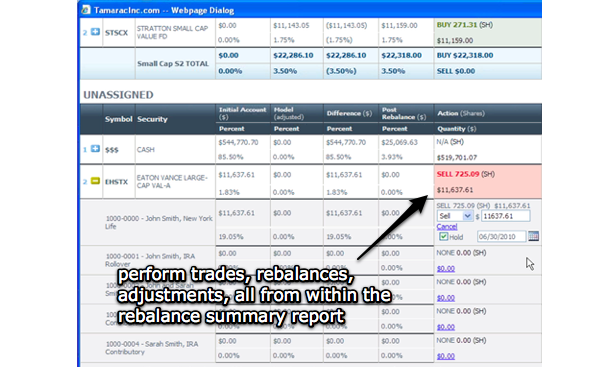
Task: Open the $0.00 link for IRA Rollover account
Action: pyautogui.click(x=446, y=269)
